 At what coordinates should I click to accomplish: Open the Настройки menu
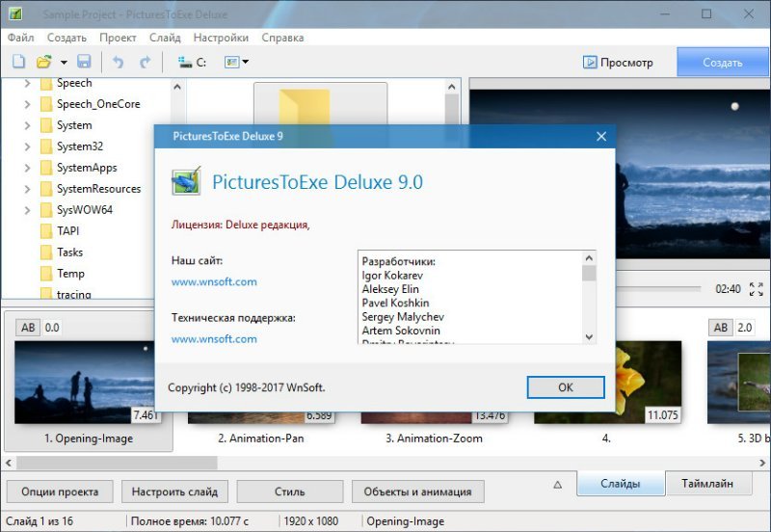click(221, 38)
